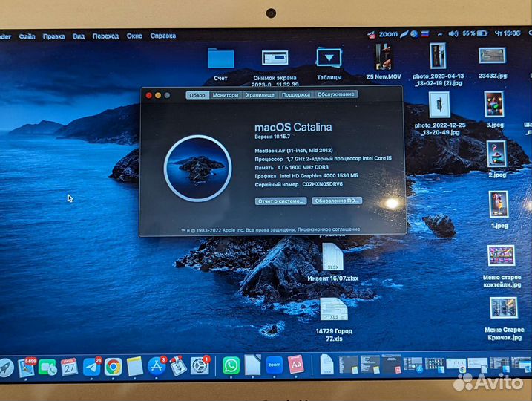Select Меню старое коктейли.jpg on desktop
Screen dimensions: 532x401
[502, 267]
